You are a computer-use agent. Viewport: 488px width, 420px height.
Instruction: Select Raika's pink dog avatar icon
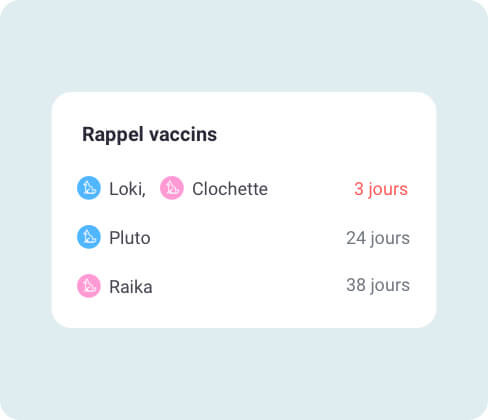tap(89, 286)
